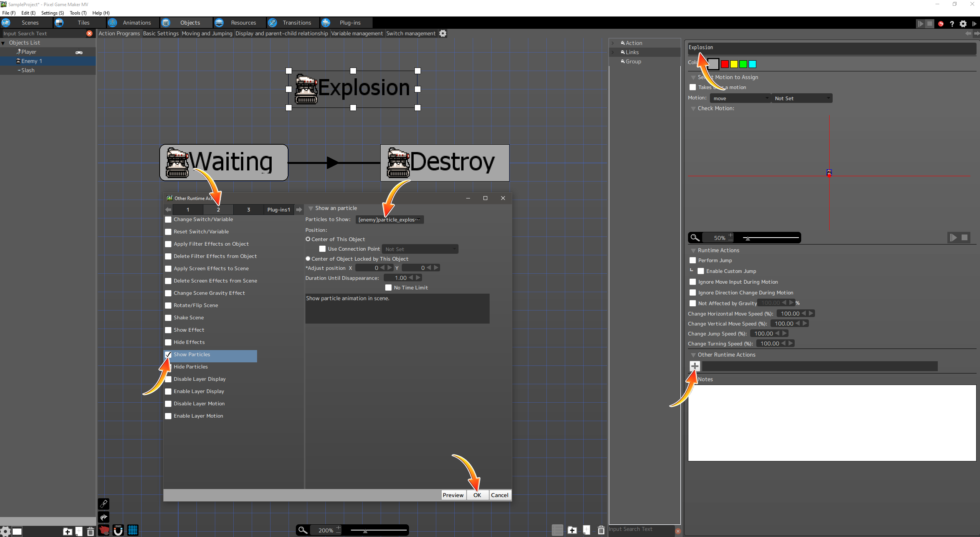Viewport: 980px width, 537px height.
Task: Click the chain link tool icon
Action: click(x=104, y=504)
